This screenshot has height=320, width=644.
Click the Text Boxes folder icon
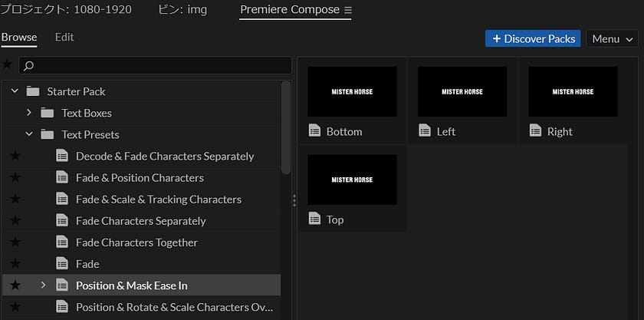pos(48,113)
